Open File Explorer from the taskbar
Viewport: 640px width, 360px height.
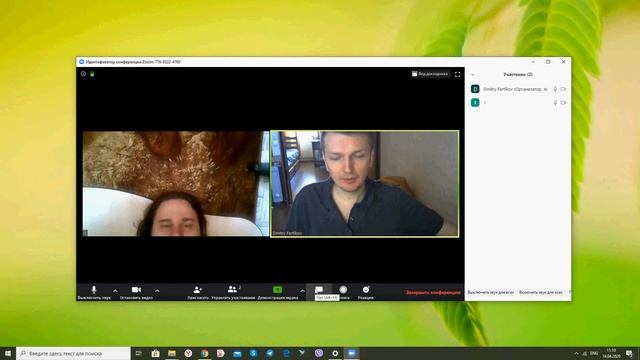172,353
